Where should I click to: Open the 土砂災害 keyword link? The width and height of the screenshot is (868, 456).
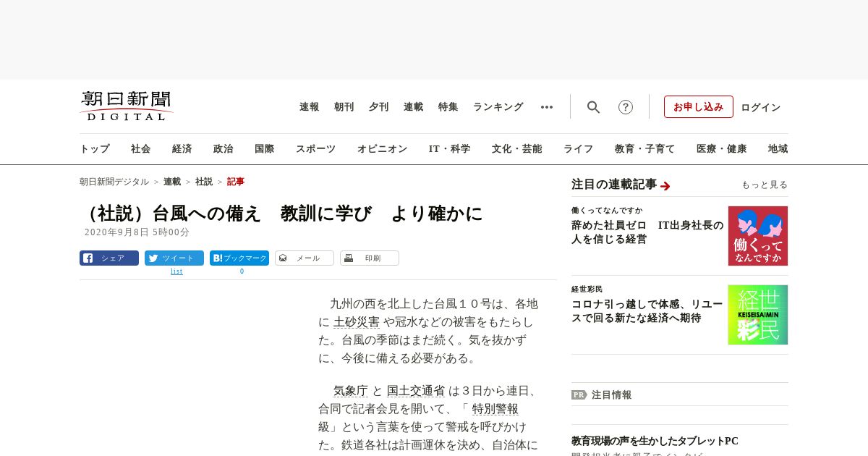coord(357,322)
